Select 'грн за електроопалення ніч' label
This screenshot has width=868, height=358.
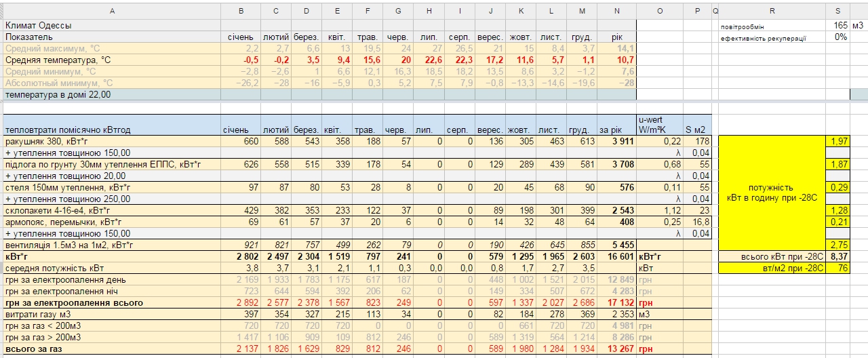click(113, 291)
